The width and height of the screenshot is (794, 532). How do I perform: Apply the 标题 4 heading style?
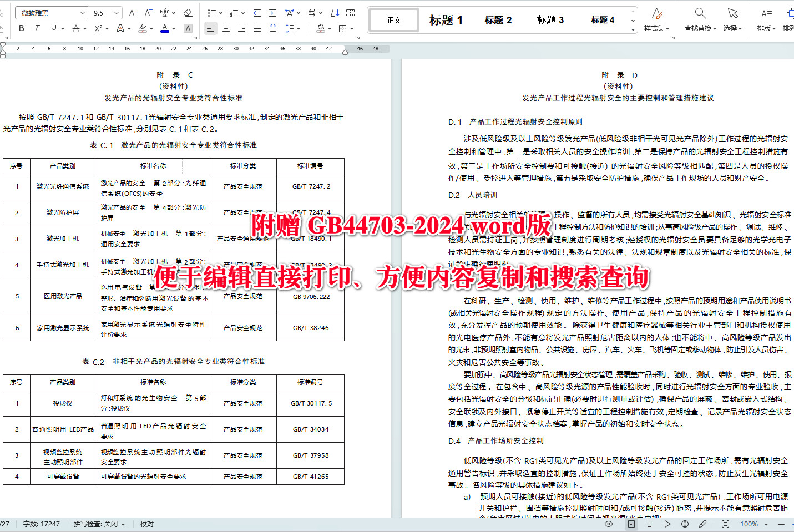click(603, 20)
